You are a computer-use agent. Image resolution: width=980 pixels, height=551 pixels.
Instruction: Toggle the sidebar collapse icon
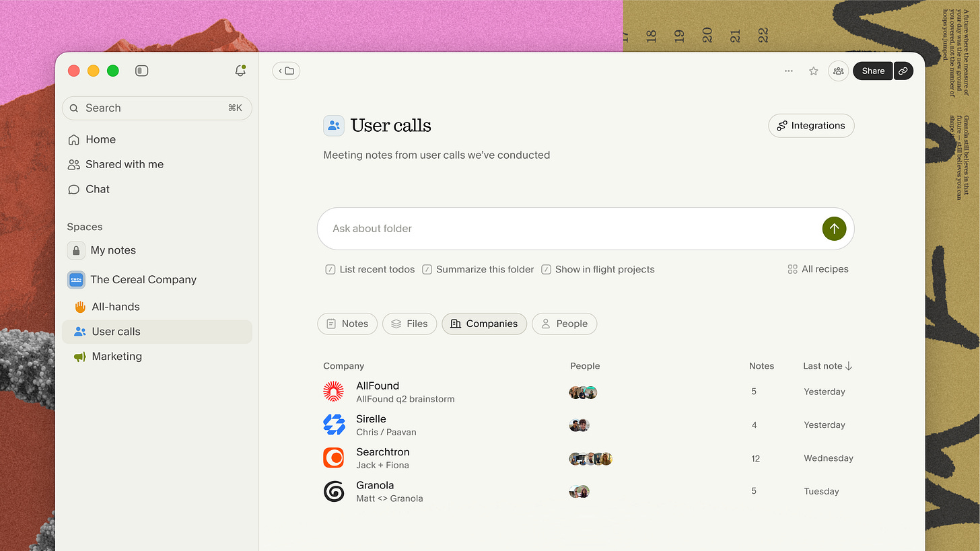[x=142, y=71]
